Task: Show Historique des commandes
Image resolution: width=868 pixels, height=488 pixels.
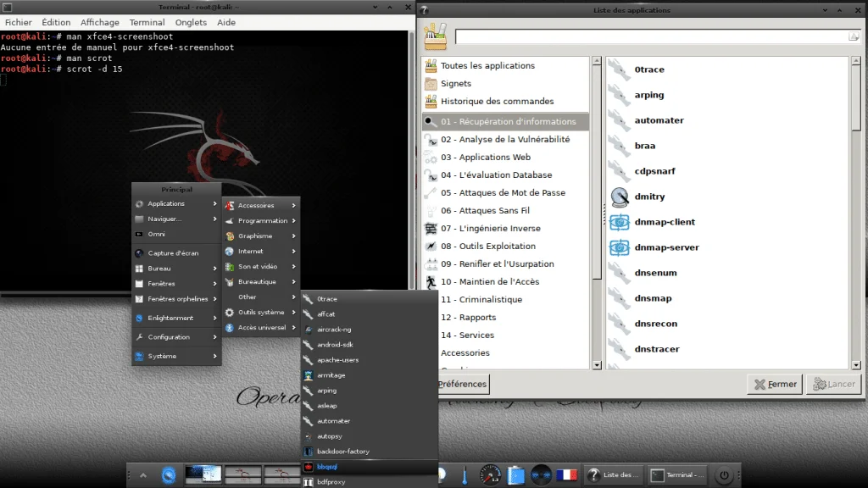Action: click(x=506, y=102)
